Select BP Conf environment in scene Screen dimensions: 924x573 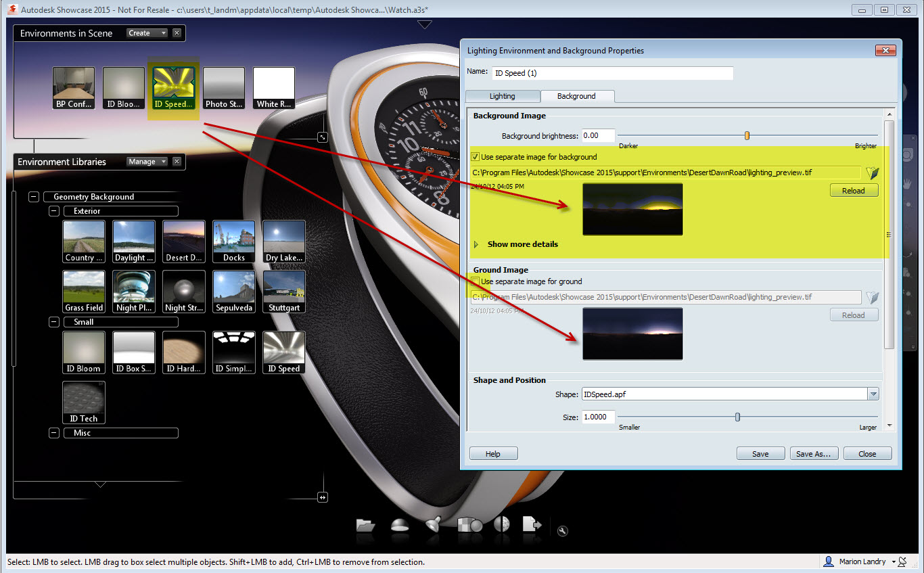tap(74, 88)
